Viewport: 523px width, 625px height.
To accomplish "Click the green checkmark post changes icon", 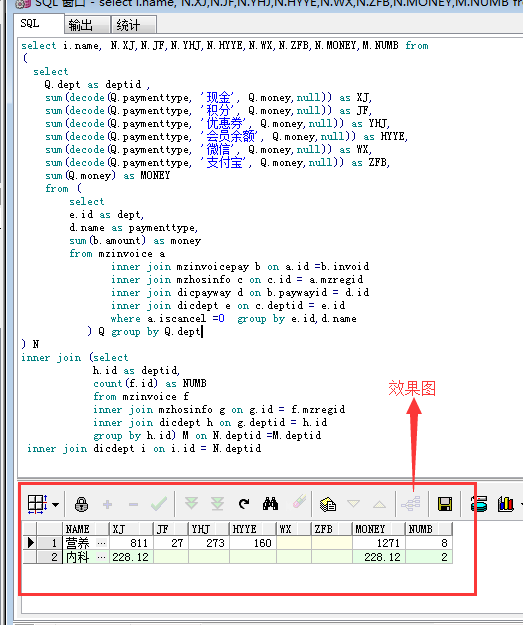I will pos(159,504).
